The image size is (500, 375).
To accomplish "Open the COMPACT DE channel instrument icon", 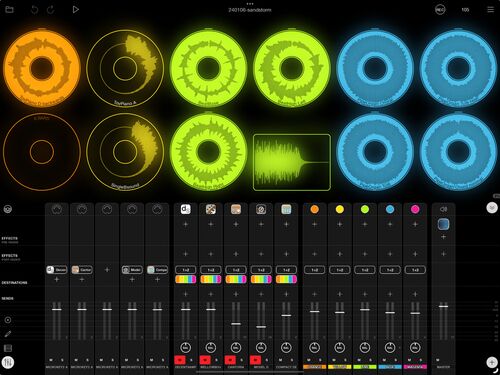I will 286,209.
